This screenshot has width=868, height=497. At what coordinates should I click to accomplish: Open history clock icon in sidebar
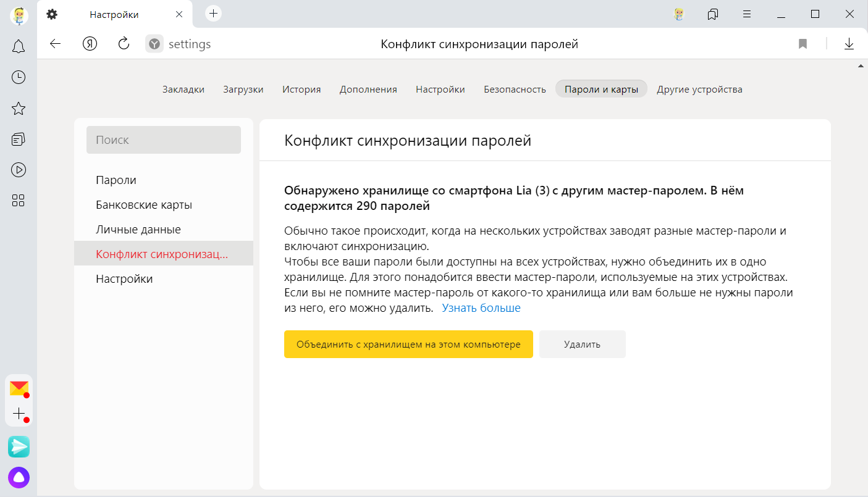(19, 77)
